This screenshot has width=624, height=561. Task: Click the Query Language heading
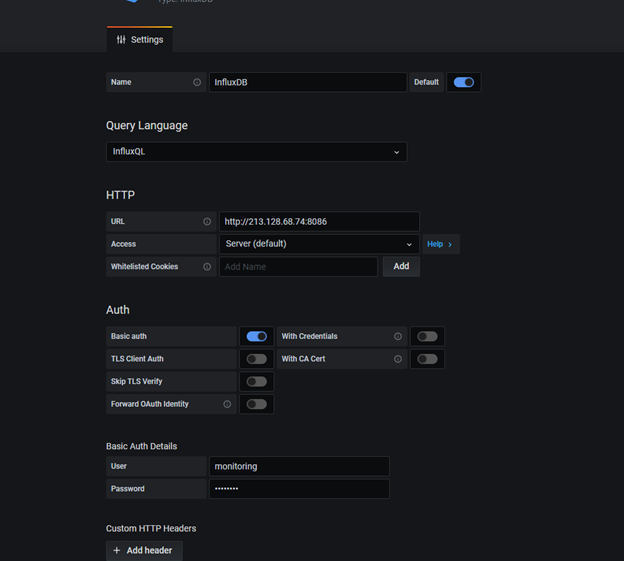147,126
